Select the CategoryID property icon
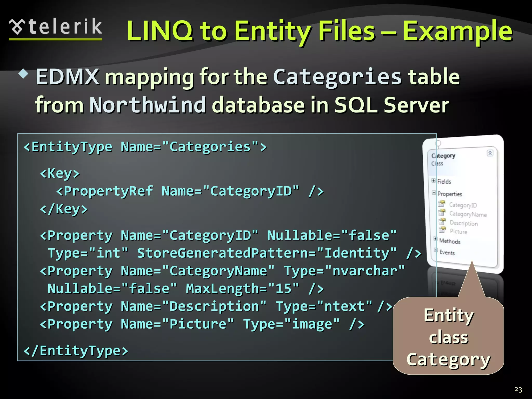The height and width of the screenshot is (399, 532). [x=442, y=204]
